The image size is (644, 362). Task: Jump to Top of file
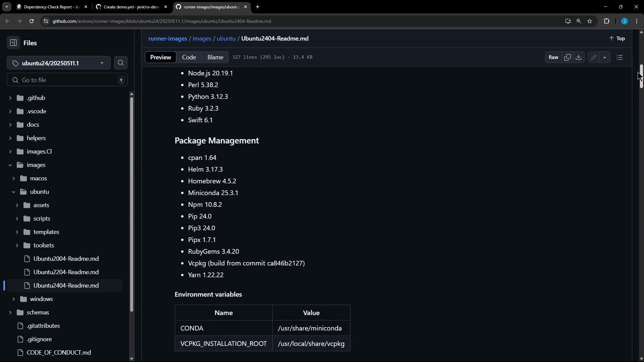click(617, 39)
